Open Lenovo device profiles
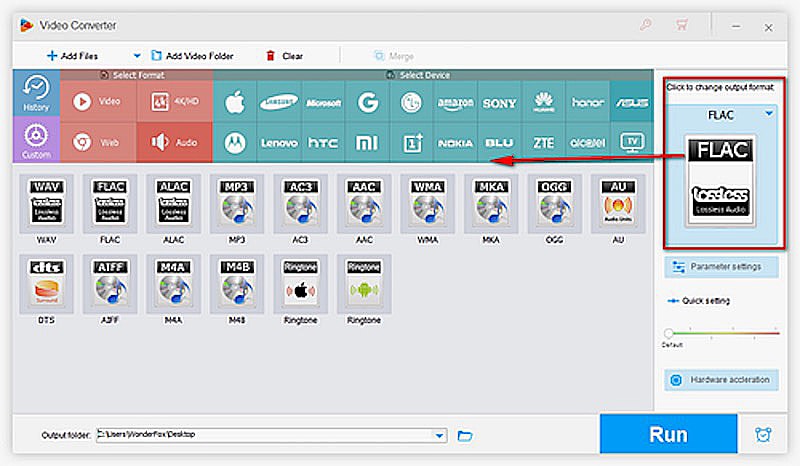Image resolution: width=800 pixels, height=466 pixels. [x=279, y=142]
